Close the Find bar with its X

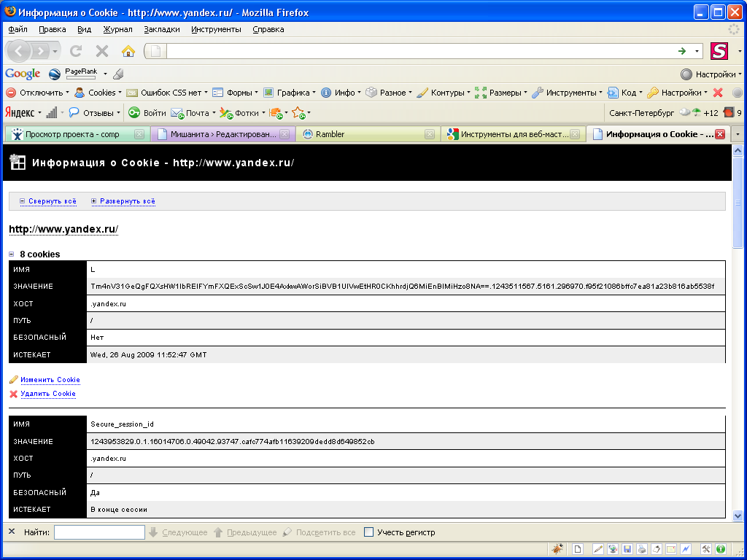coord(12,532)
